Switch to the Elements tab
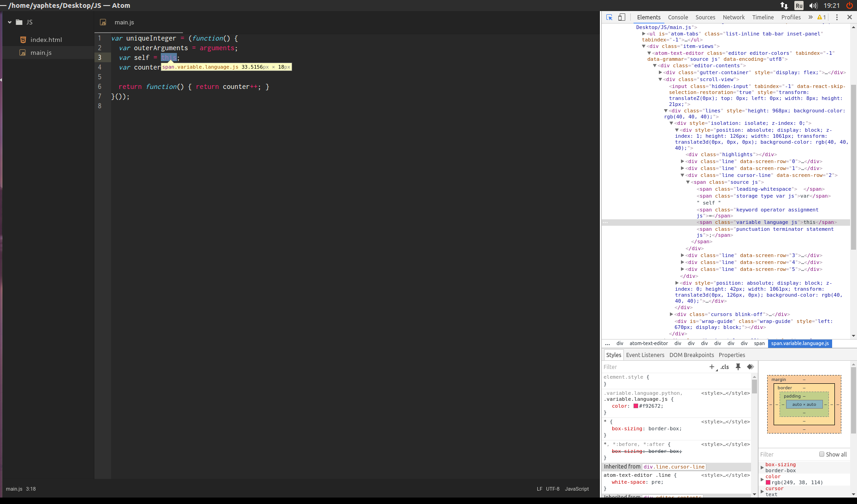 [x=649, y=17]
